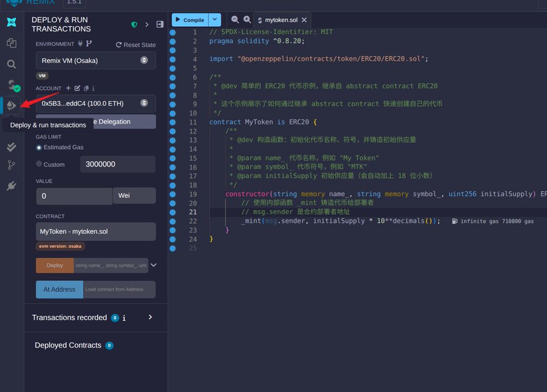The width and height of the screenshot is (547, 392).
Task: Click the Compile button
Action: 190,20
